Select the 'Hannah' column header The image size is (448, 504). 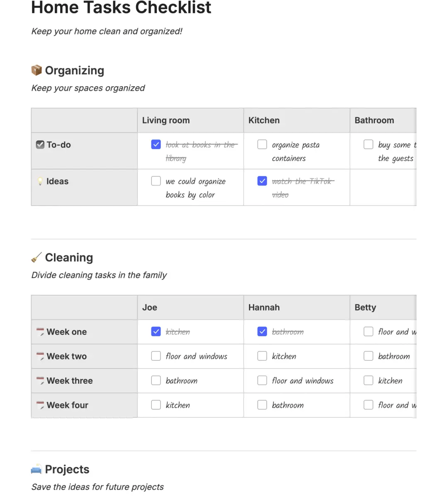click(264, 307)
